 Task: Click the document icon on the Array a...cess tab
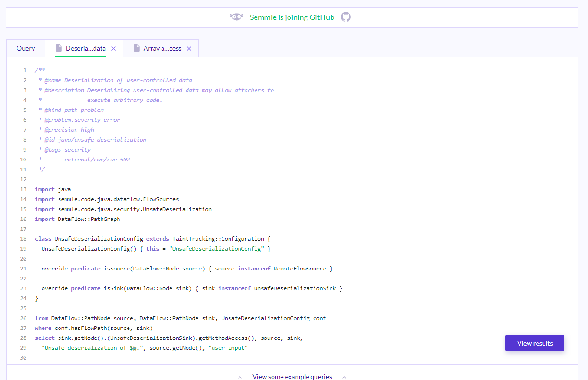[136, 48]
